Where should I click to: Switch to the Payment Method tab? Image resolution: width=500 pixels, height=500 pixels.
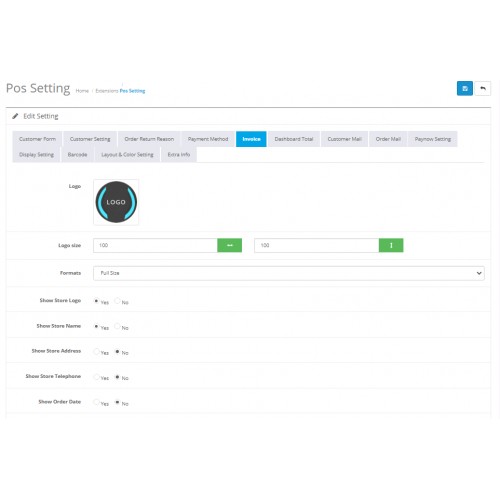tap(208, 139)
